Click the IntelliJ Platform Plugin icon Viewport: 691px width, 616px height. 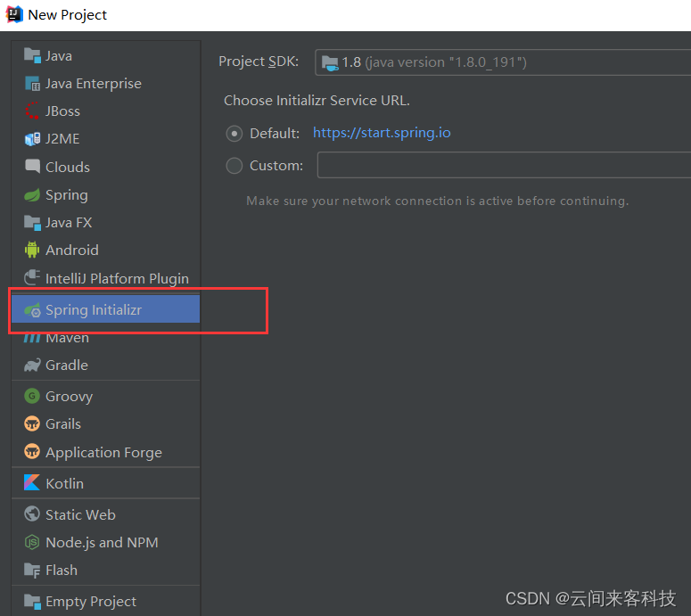pyautogui.click(x=32, y=277)
